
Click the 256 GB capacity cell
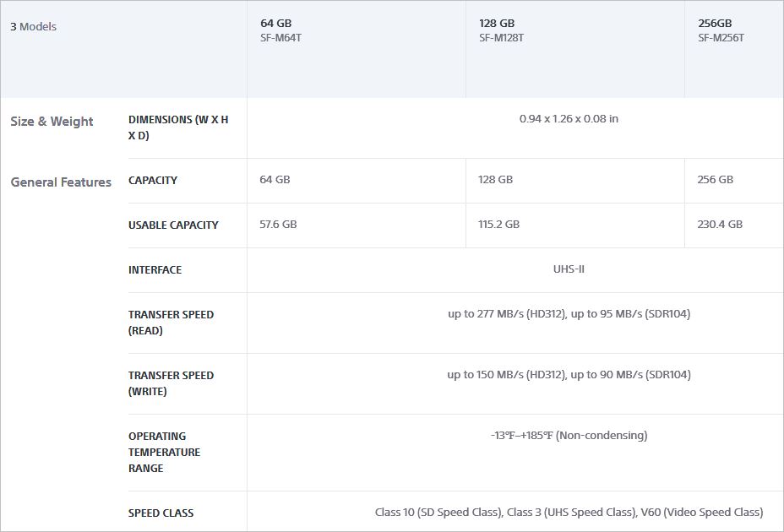716,180
